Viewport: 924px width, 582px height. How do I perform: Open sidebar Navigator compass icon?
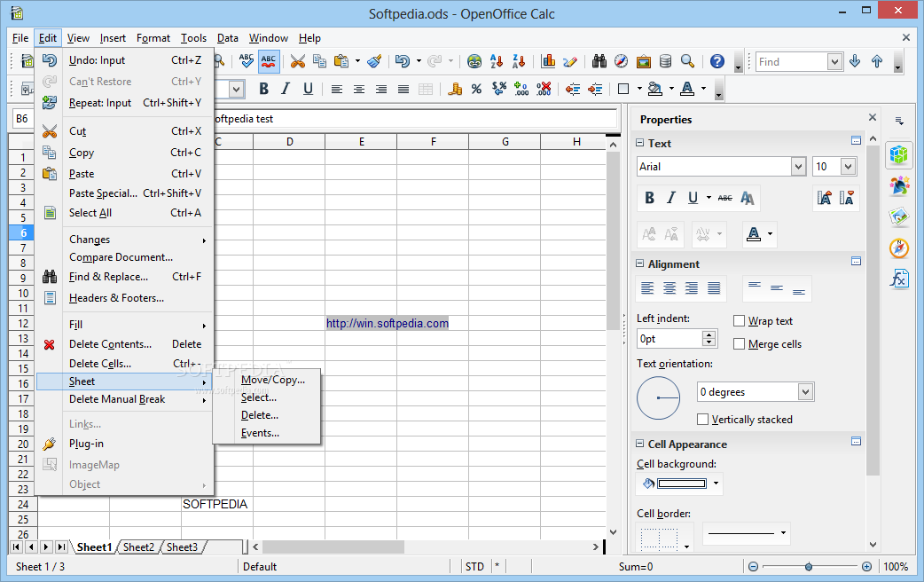(x=899, y=248)
